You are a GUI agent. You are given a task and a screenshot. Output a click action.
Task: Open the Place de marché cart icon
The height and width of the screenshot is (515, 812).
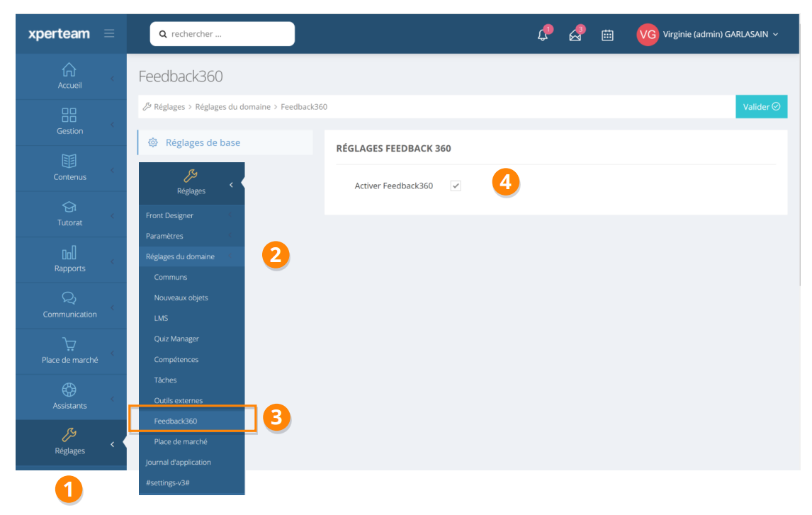coord(69,345)
